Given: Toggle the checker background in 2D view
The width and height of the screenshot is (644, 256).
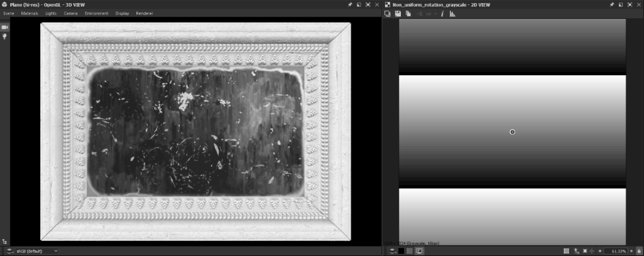Looking at the screenshot, I should pos(410,251).
